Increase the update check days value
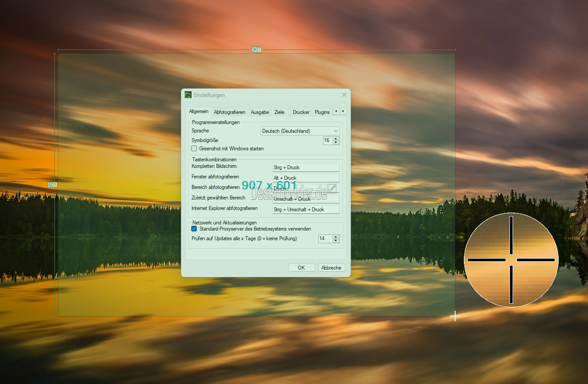This screenshot has width=588, height=384. 336,237
